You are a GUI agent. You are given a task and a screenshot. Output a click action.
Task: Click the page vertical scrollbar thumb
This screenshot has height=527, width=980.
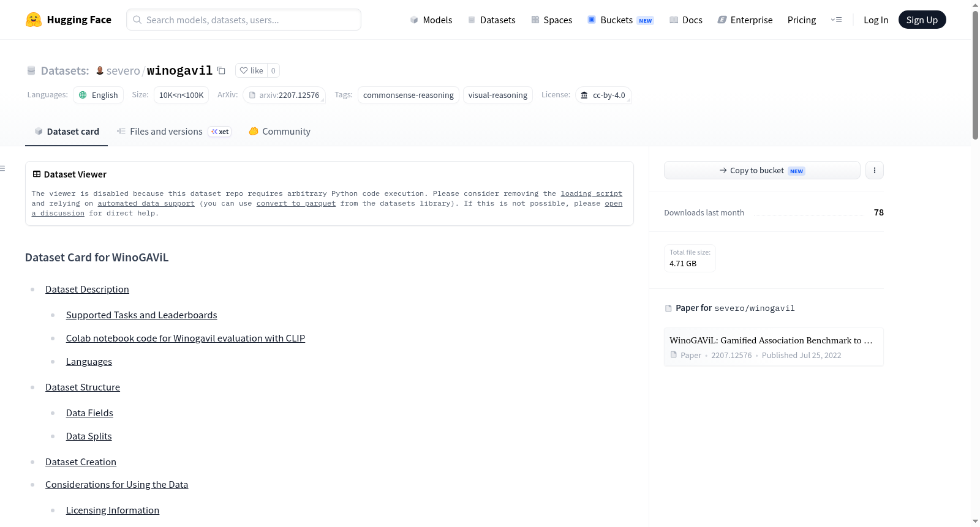(975, 75)
